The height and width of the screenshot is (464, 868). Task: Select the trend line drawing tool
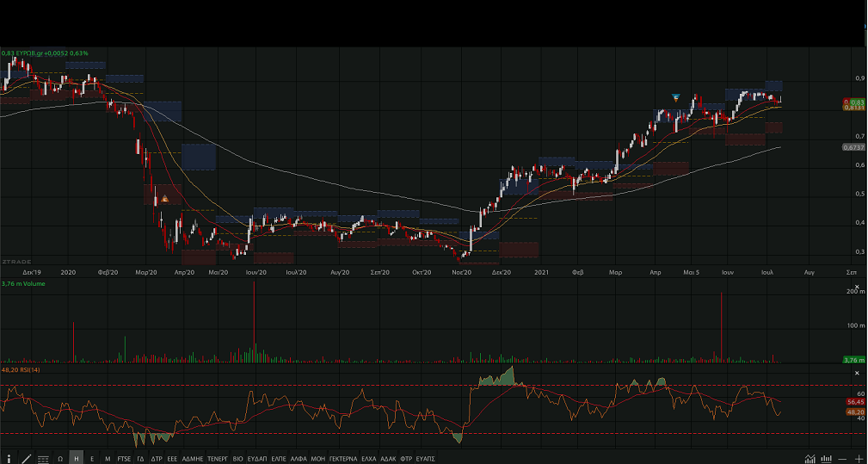[26, 459]
